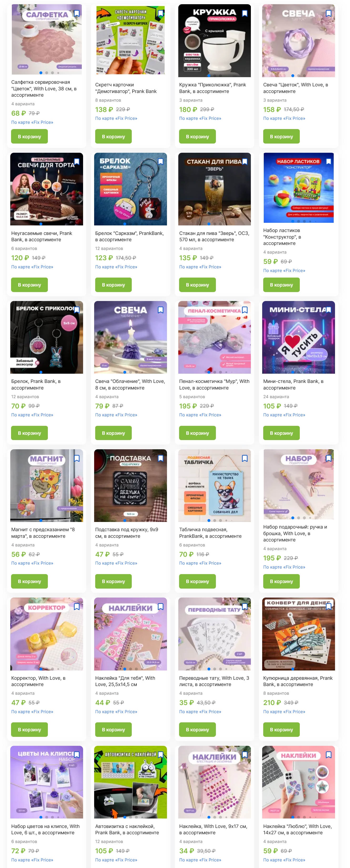Toggle favorite on Автовизитка с наклейкой
Image resolution: width=350 pixels, height=868 pixels.
tap(160, 755)
